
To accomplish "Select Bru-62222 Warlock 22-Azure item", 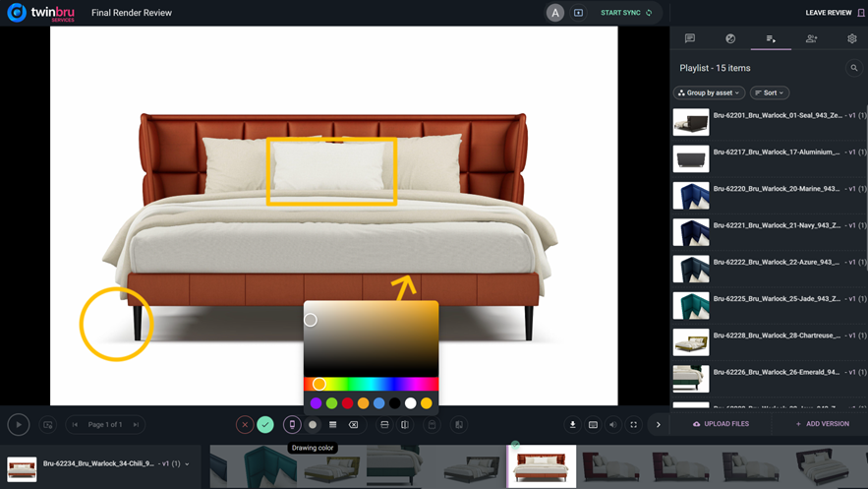I will click(769, 269).
